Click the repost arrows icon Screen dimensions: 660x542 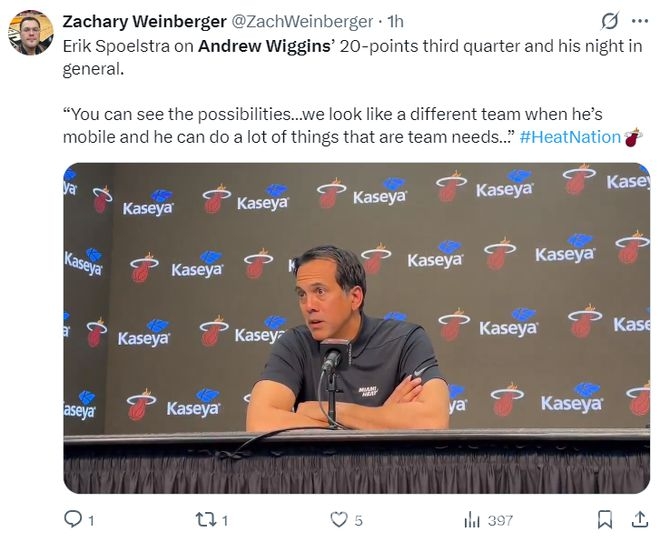(x=207, y=520)
